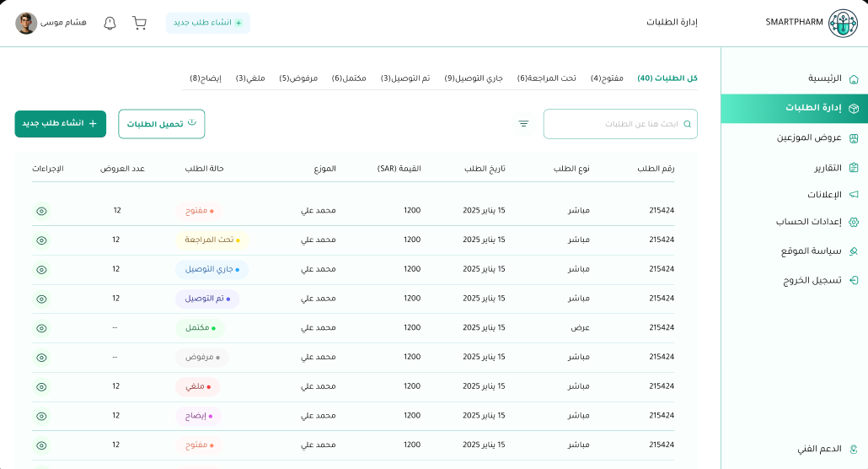868x469 pixels.
Task: Click تحميل الطلبات download button
Action: (161, 124)
